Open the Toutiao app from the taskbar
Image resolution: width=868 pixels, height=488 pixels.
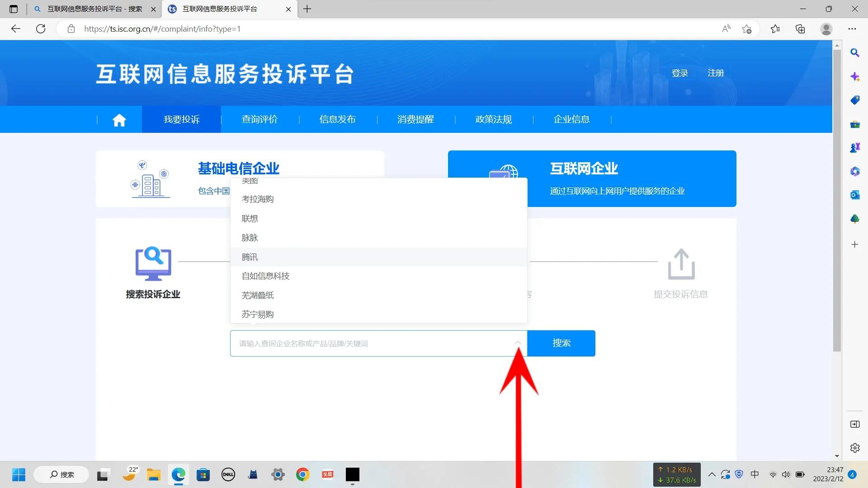[x=327, y=474]
